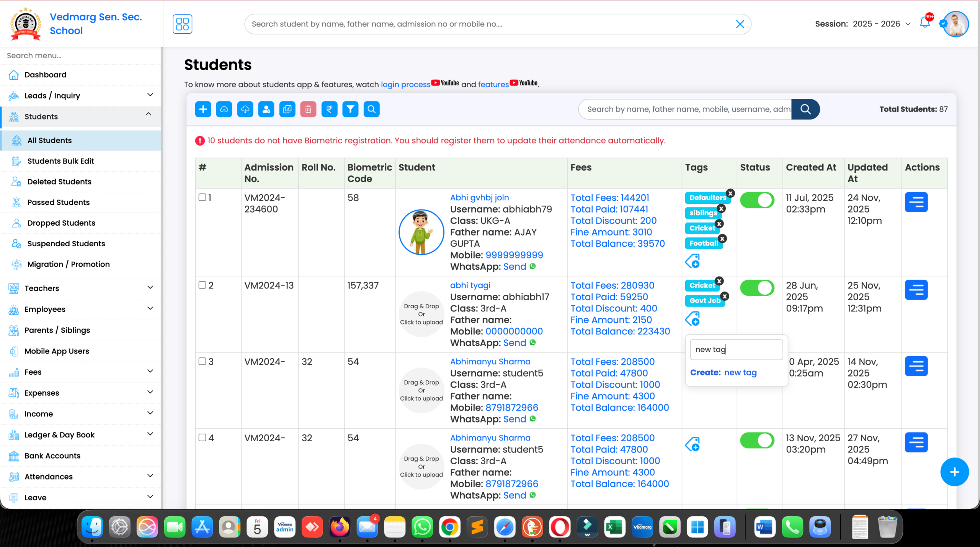This screenshot has height=547, width=980.
Task: Open All Students in the sidebar
Action: pyautogui.click(x=49, y=140)
